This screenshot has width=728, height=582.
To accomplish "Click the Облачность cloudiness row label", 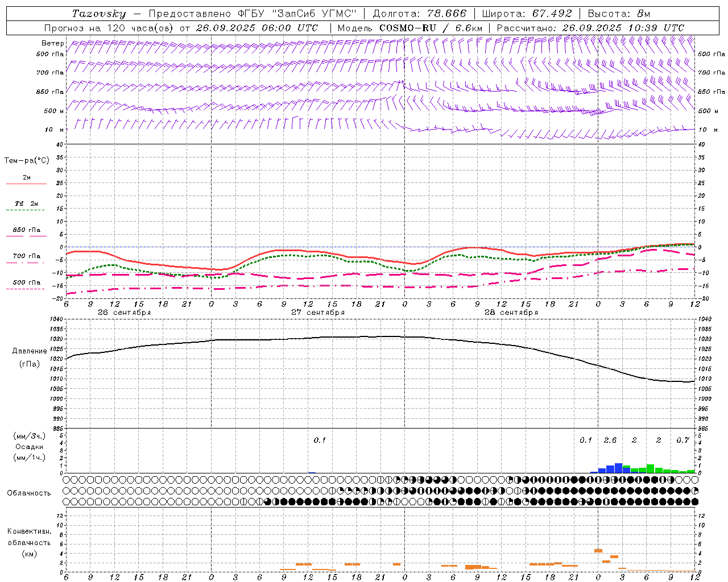I will (29, 493).
